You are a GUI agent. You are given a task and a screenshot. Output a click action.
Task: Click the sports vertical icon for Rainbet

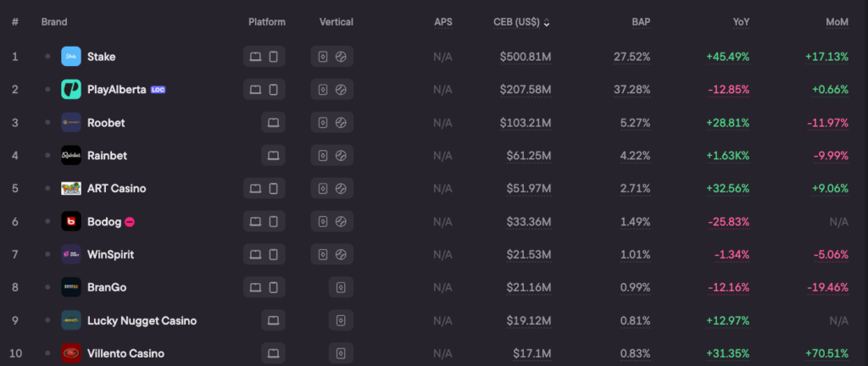(x=341, y=155)
